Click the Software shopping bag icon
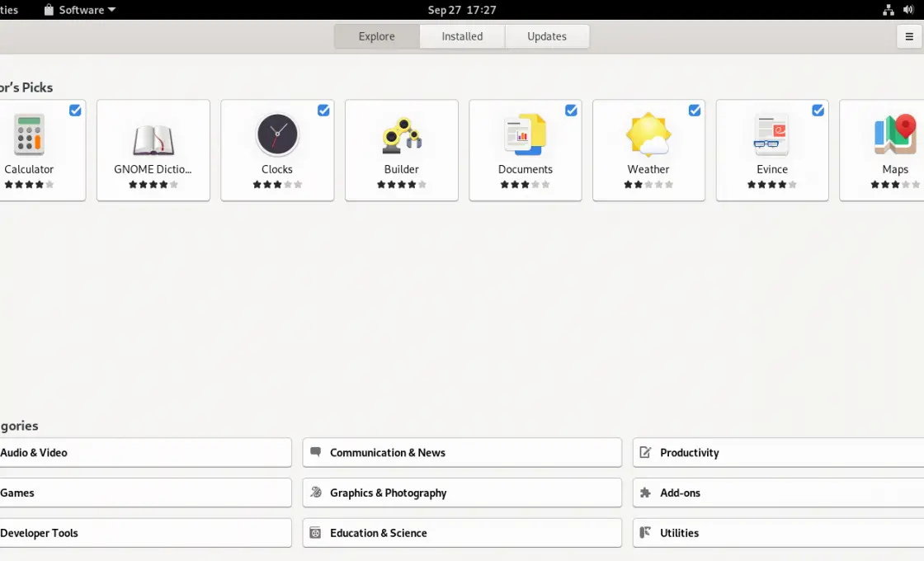This screenshot has height=561, width=924. pyautogui.click(x=49, y=9)
